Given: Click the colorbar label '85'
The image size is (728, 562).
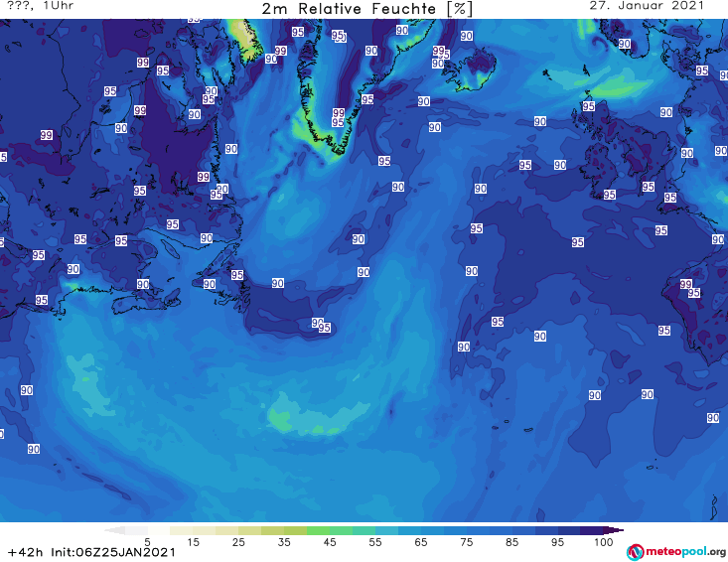Looking at the screenshot, I should coord(511,542).
